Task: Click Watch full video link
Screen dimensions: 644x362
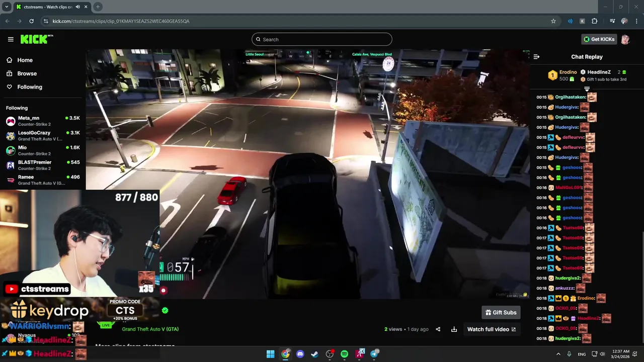Action: coord(492,329)
